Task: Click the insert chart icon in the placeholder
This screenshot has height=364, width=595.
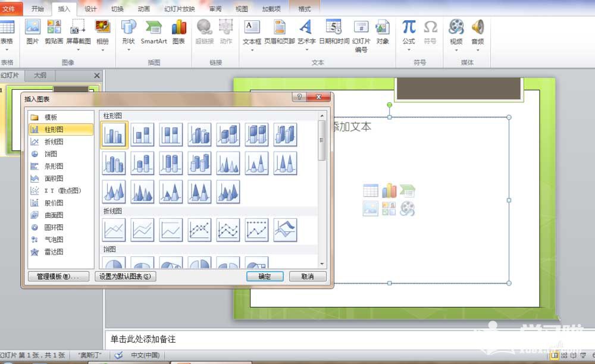Action: (x=389, y=190)
